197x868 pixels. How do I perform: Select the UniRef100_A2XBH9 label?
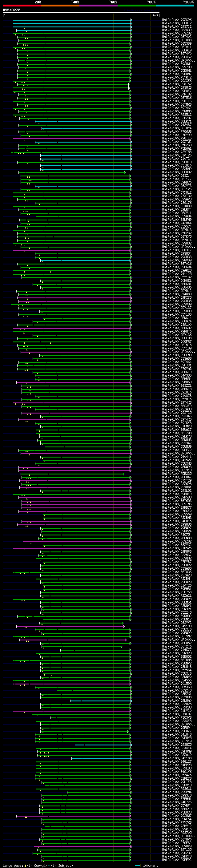click(177, 169)
